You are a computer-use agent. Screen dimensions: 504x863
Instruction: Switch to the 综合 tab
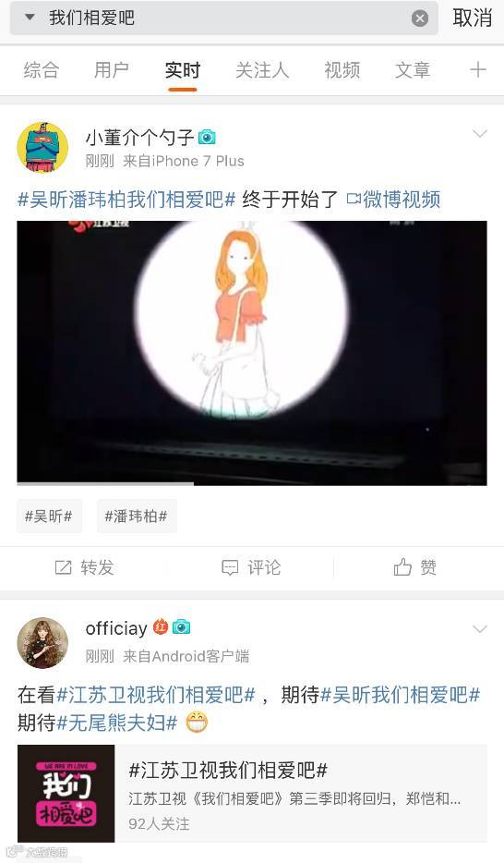(41, 70)
